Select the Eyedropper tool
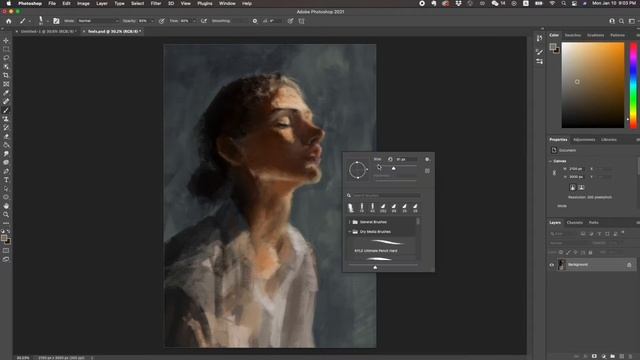This screenshot has height=360, width=640. tap(6, 93)
